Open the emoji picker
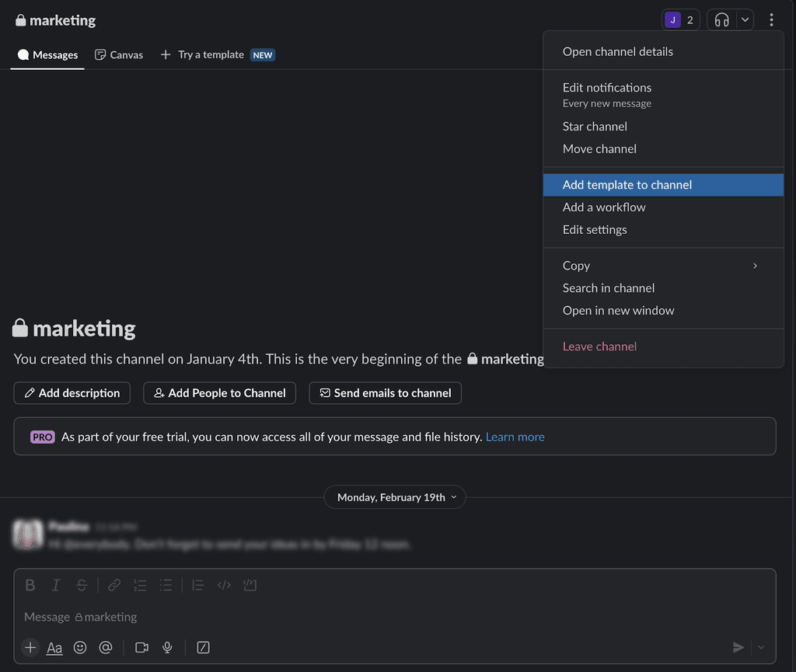This screenshot has width=796, height=672. [80, 647]
